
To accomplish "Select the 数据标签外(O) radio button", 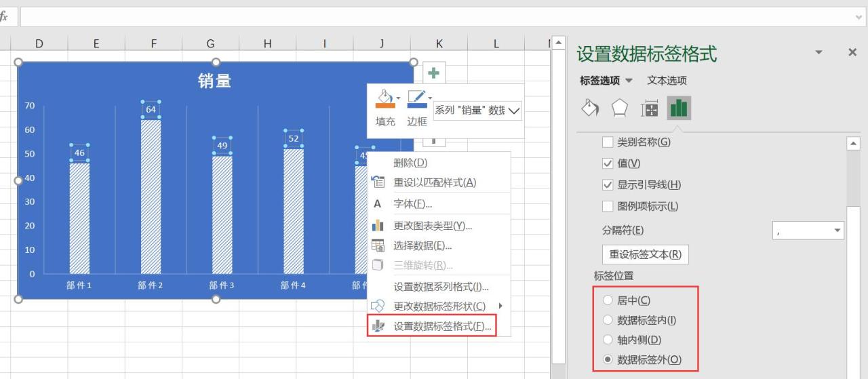I will click(x=608, y=360).
